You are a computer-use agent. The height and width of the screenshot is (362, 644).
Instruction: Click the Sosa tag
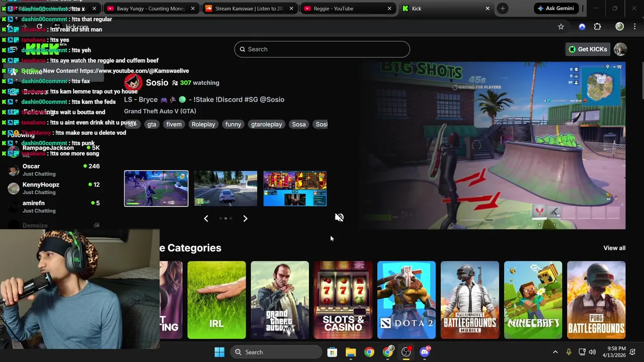tap(299, 124)
